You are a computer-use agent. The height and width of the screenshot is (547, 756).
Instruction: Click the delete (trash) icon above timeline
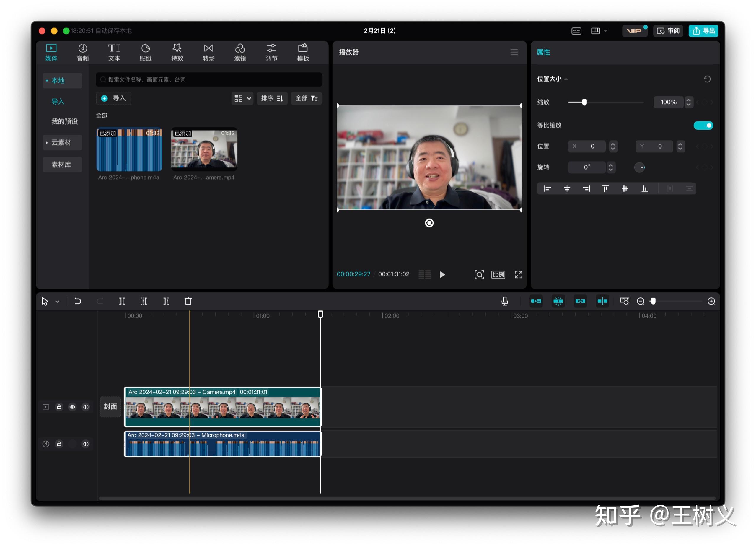(x=188, y=301)
